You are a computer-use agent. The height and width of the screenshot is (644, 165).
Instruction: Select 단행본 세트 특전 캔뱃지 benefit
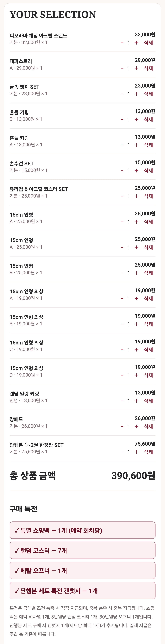pos(82,591)
